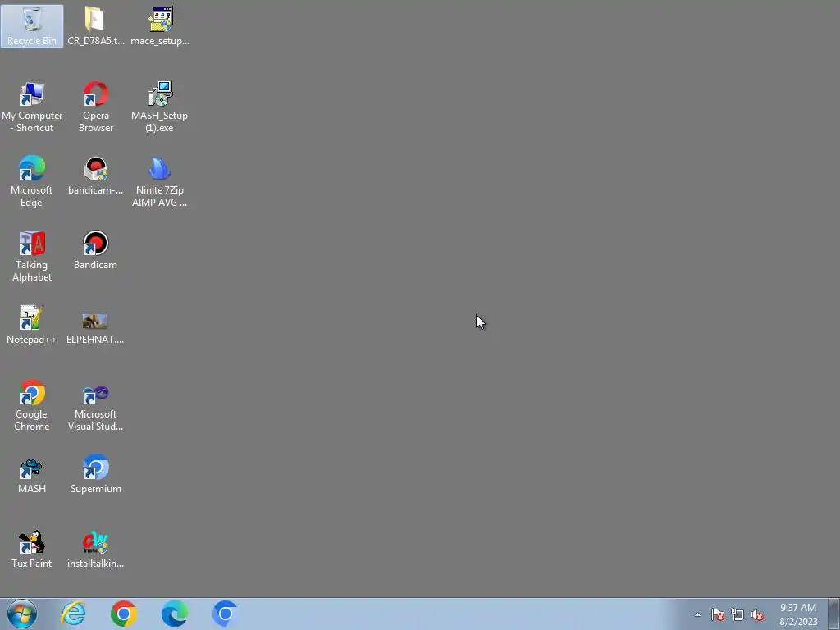Select My Computer - Shortcut icon
The width and height of the screenshot is (840, 630).
click(32, 107)
